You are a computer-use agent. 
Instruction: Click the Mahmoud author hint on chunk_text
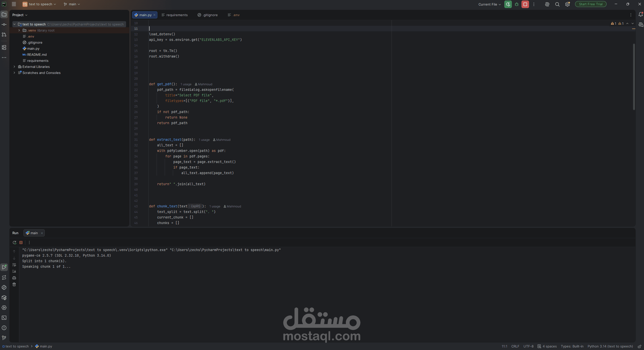(232, 206)
